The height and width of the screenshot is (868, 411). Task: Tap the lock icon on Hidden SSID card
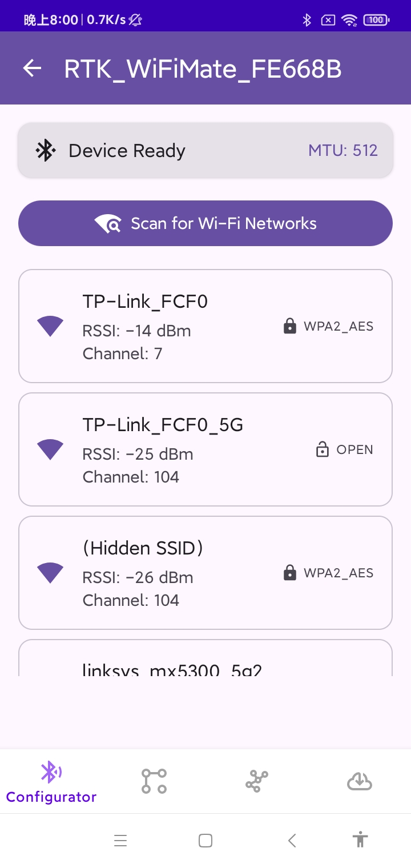[x=290, y=573]
